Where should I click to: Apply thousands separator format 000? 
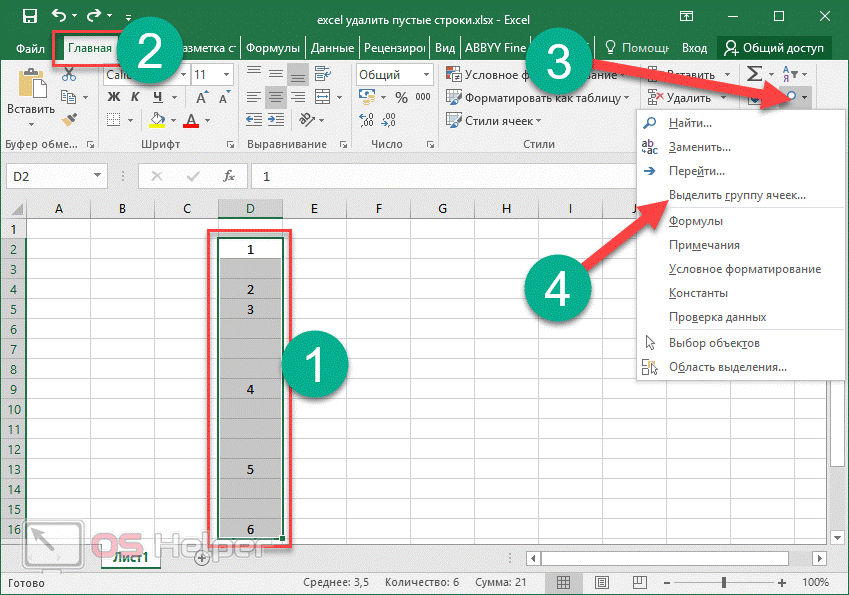[x=423, y=97]
